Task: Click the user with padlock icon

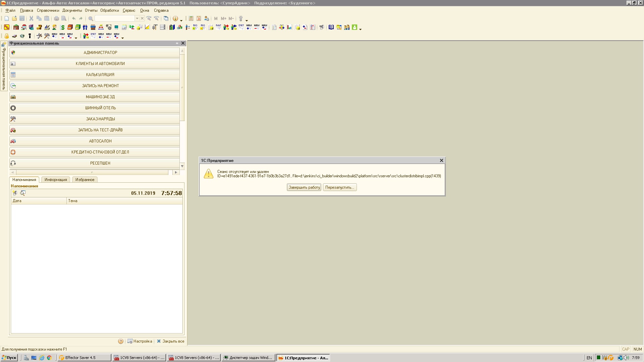Action: pos(207,18)
